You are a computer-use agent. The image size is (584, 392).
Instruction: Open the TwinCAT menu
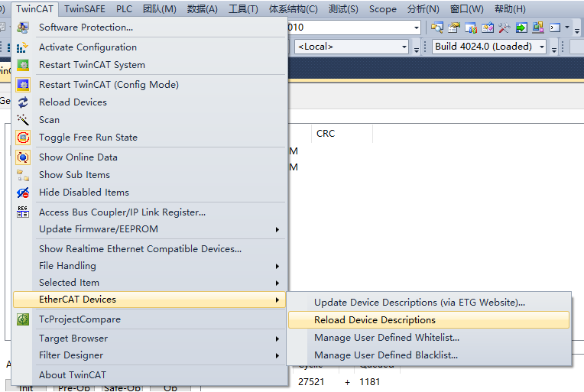[34, 9]
